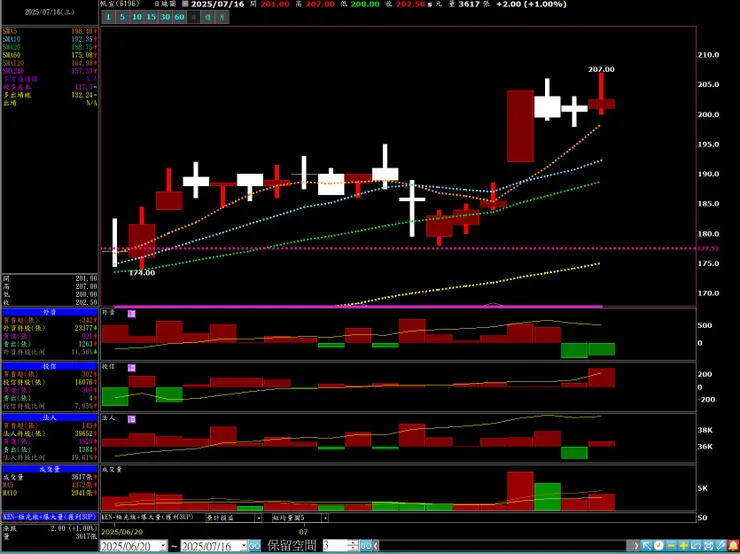Select the 外資 panel header
Image resolution: width=740 pixels, height=554 pixels.
pos(50,312)
